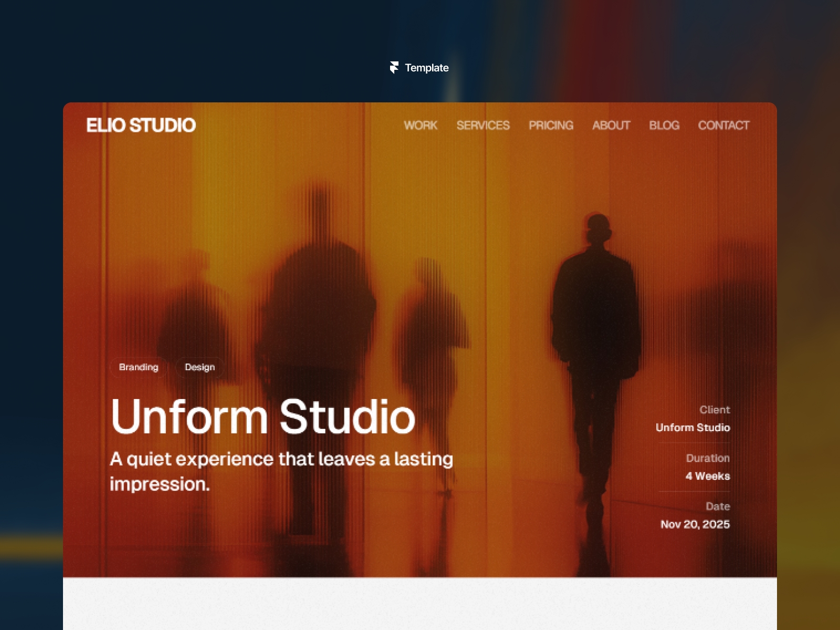
Task: Select the Design tag pill
Action: (x=199, y=367)
